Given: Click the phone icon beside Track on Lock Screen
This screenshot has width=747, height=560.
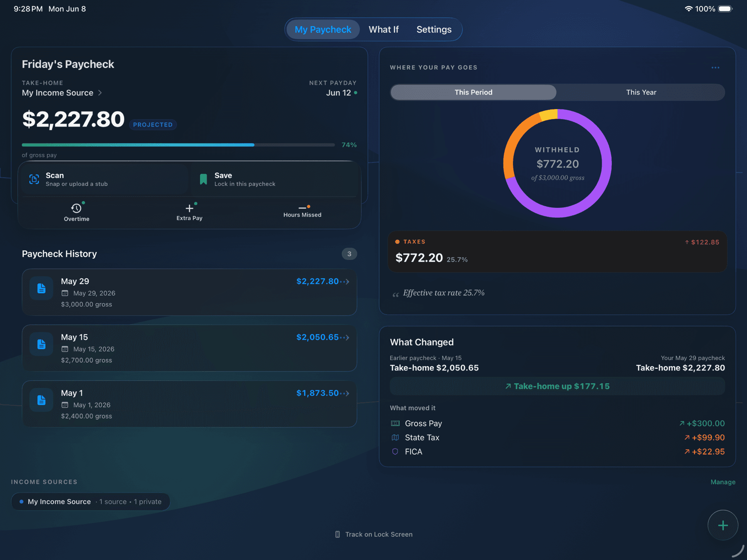Looking at the screenshot, I should [x=337, y=535].
